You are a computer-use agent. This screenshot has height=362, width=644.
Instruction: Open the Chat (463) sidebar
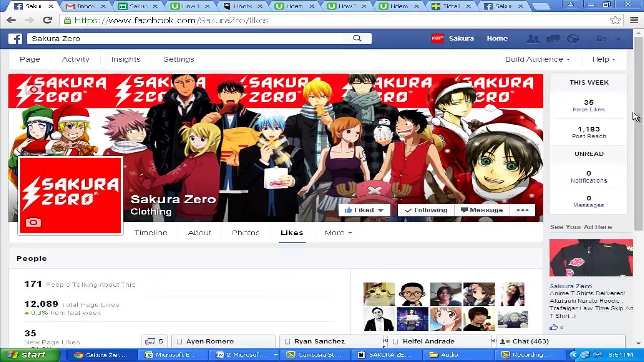560,341
